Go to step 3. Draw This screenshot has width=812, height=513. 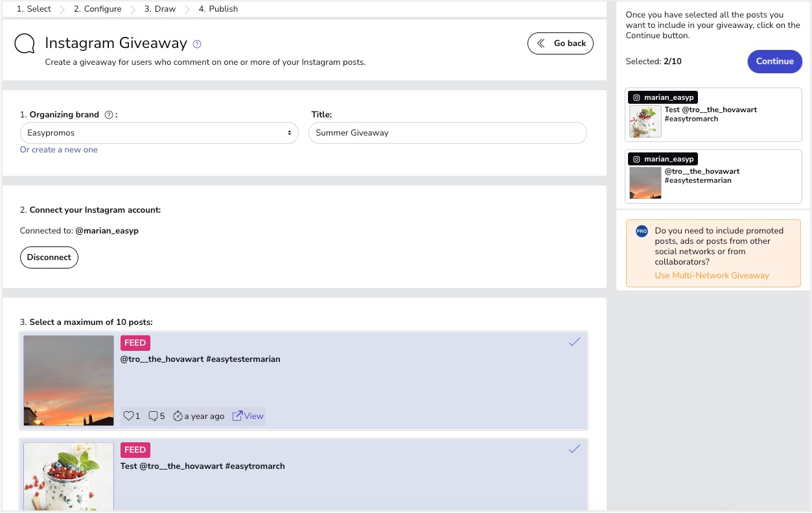tap(159, 9)
